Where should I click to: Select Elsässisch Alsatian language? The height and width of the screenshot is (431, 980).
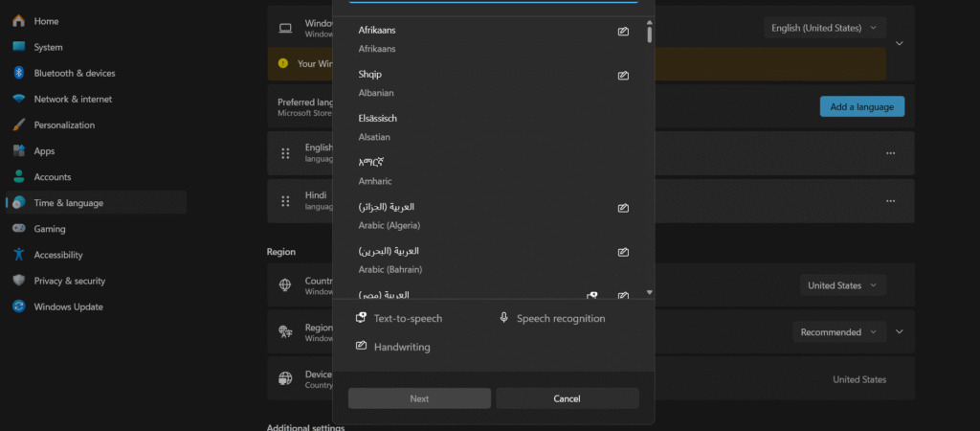tap(494, 127)
